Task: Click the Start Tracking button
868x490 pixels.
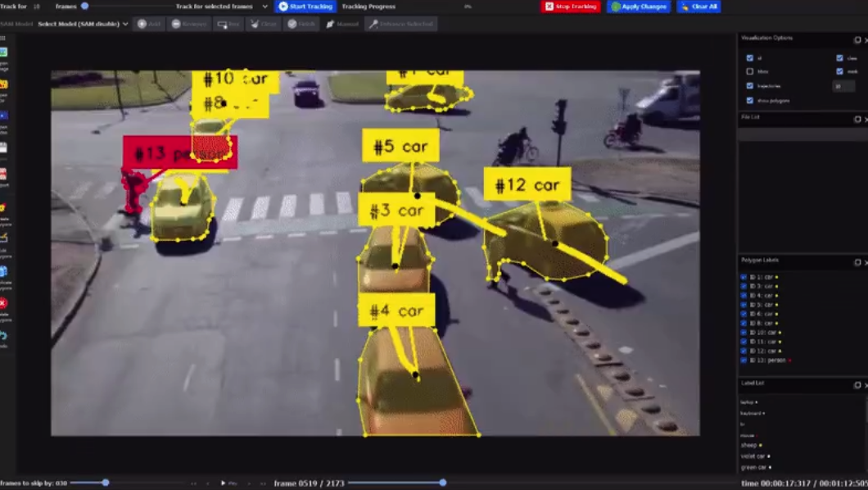Action: coord(305,7)
